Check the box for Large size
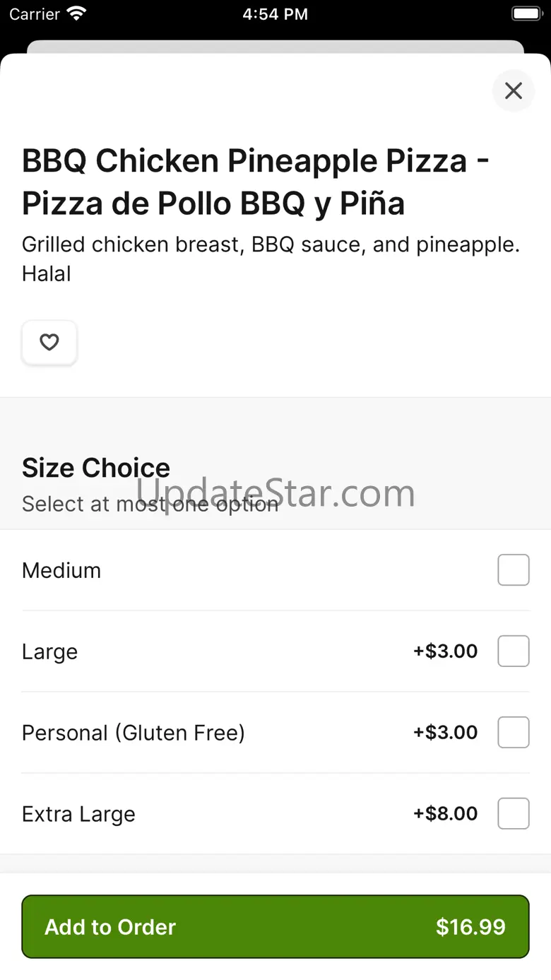The width and height of the screenshot is (551, 980). (x=514, y=651)
